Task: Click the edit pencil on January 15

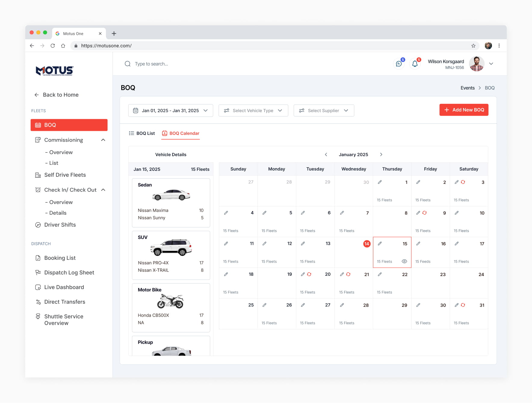Action: pyautogui.click(x=380, y=244)
